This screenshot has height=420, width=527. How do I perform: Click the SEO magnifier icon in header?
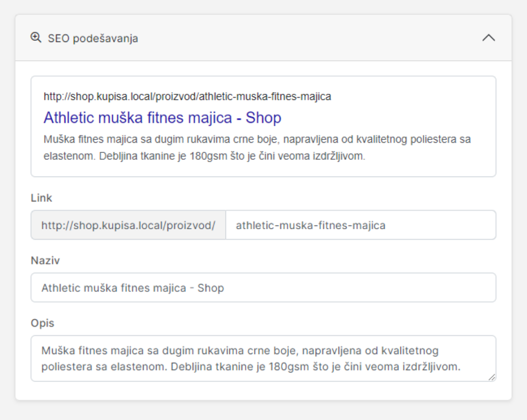pos(36,38)
